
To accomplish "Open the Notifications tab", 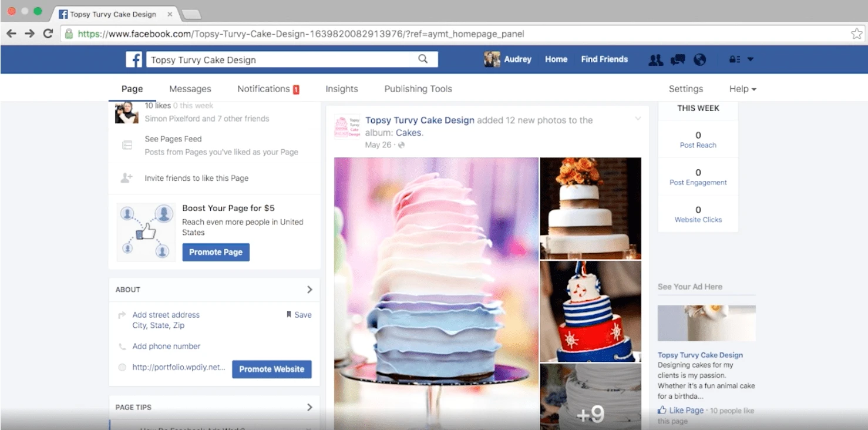I will pyautogui.click(x=268, y=89).
